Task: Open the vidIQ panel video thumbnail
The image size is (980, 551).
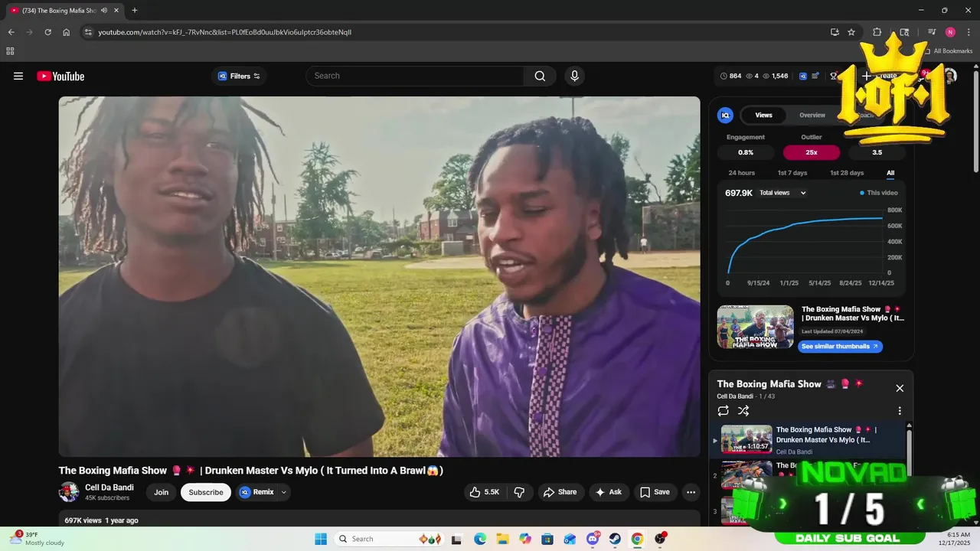Action: pyautogui.click(x=755, y=327)
